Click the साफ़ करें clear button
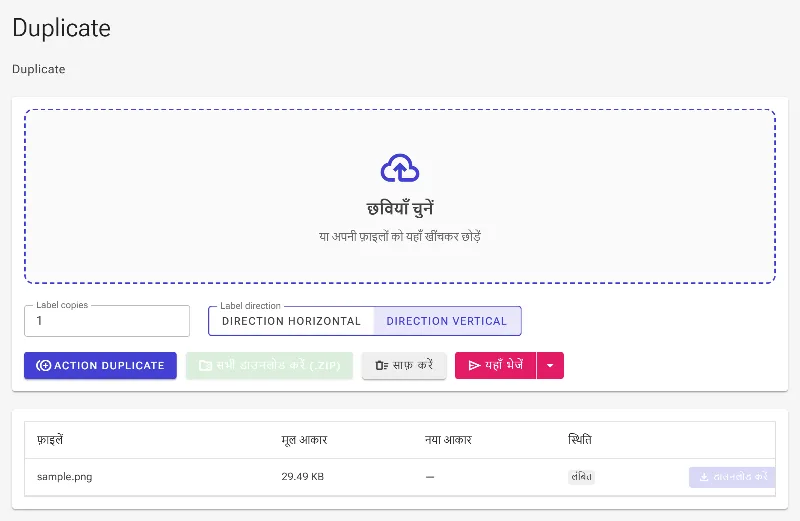The width and height of the screenshot is (800, 521). coord(404,365)
